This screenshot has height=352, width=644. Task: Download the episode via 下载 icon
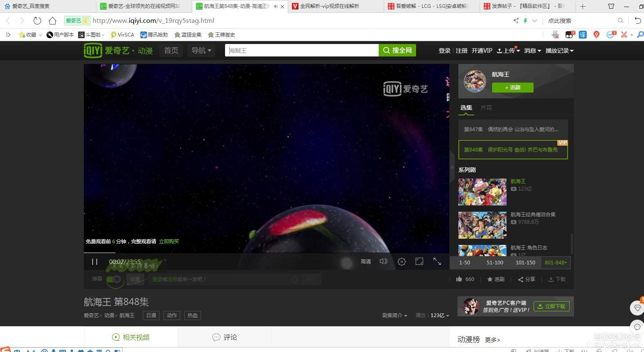point(556,279)
